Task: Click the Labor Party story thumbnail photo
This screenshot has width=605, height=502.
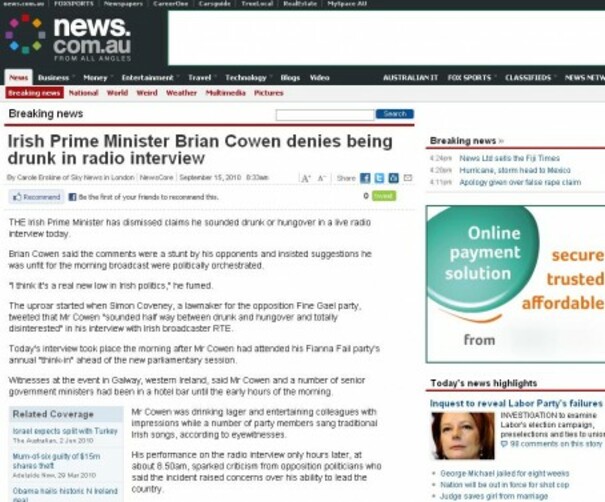Action: click(463, 436)
